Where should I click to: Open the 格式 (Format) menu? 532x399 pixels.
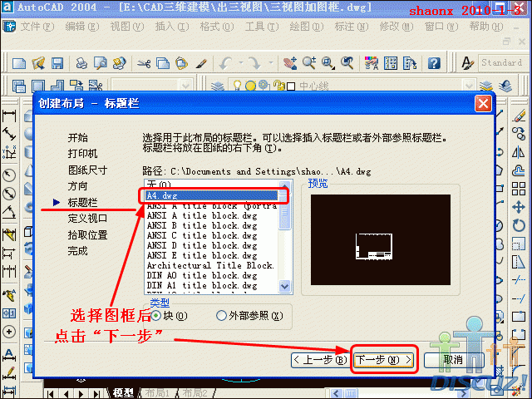(x=217, y=27)
